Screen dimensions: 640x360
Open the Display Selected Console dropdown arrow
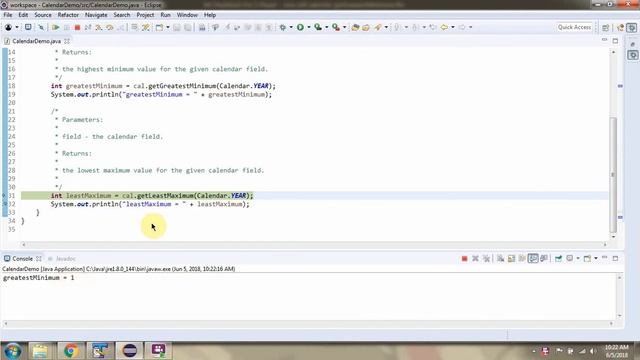pos(578,258)
